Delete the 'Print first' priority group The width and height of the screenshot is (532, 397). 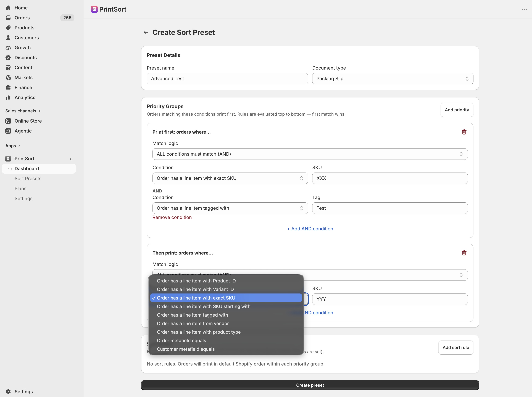(x=464, y=132)
